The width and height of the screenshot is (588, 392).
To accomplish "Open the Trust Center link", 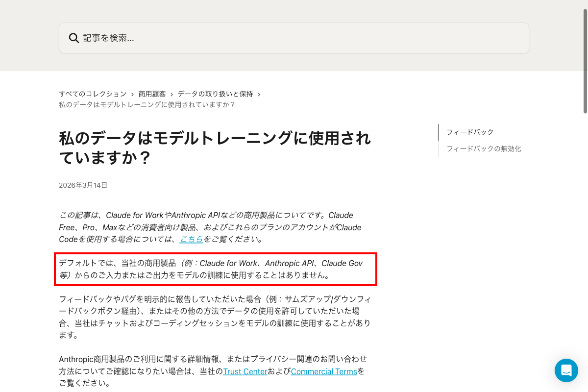I will click(245, 371).
